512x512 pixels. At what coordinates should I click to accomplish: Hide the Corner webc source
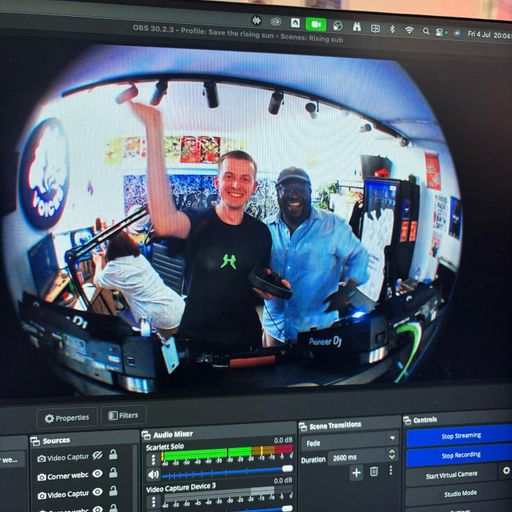point(97,473)
